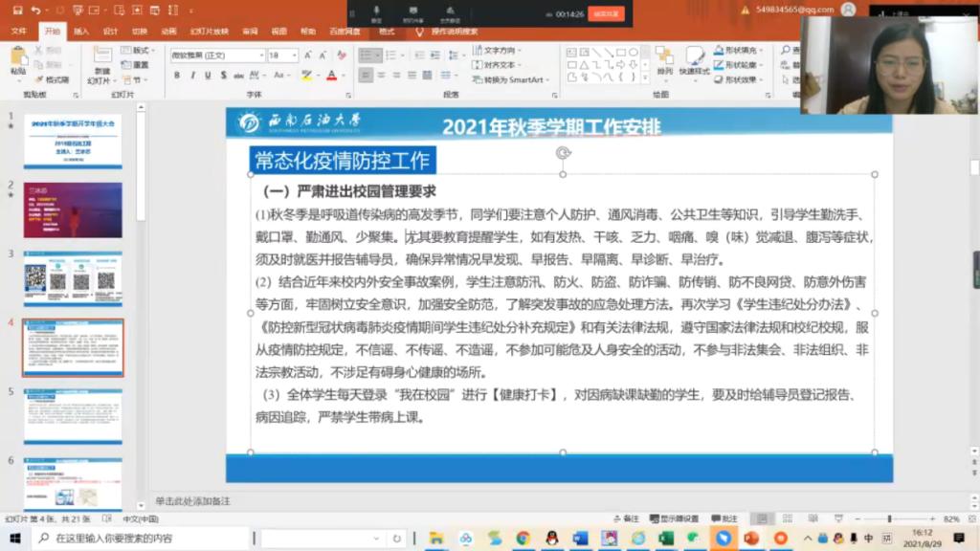Select slide 5 thumbnail in slide panel
Screen dimensions: 980x551
point(73,416)
